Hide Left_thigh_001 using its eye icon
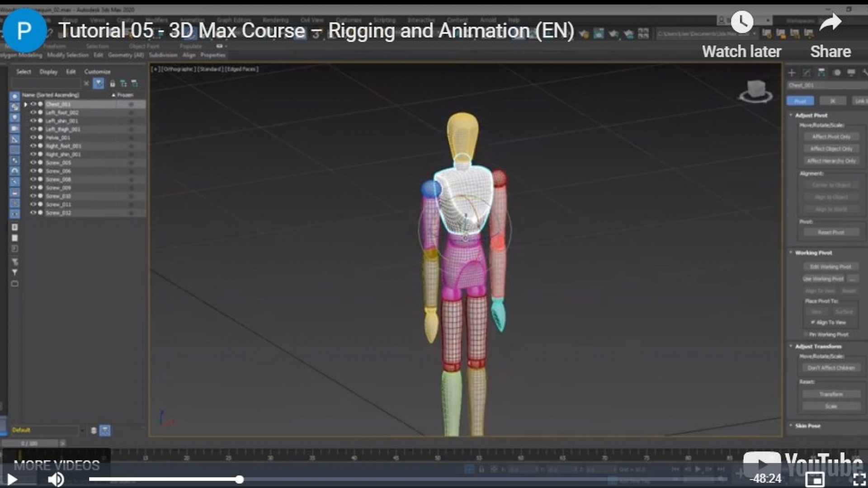Screen dimensions: 868x488 (33, 129)
